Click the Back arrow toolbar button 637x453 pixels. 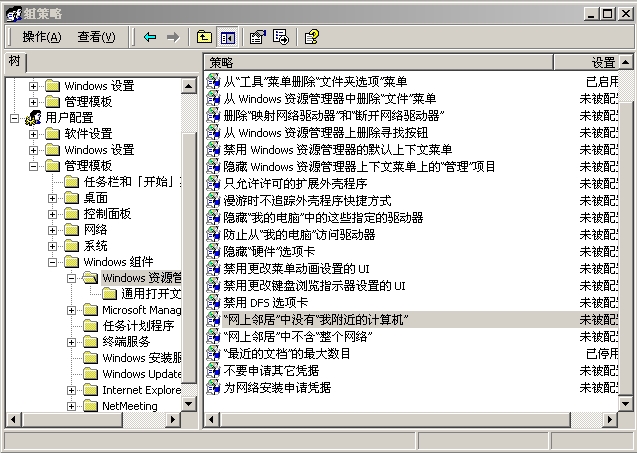click(150, 37)
